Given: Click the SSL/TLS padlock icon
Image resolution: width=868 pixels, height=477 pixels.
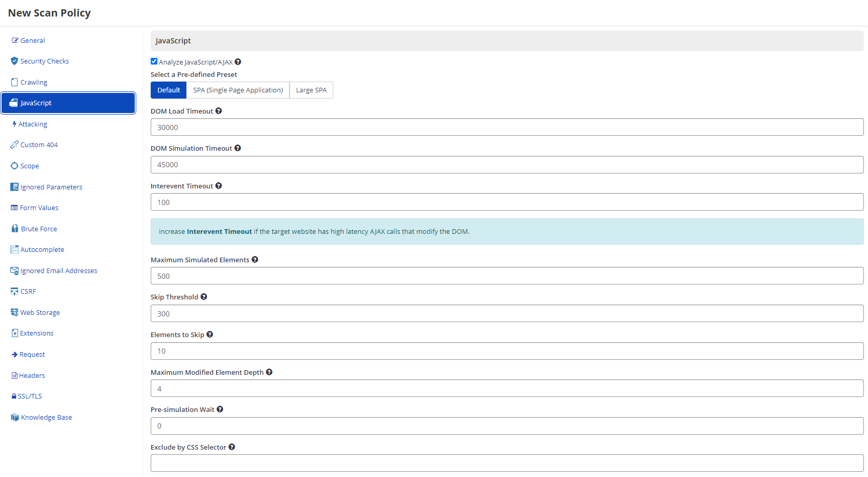Looking at the screenshot, I should pyautogui.click(x=14, y=396).
